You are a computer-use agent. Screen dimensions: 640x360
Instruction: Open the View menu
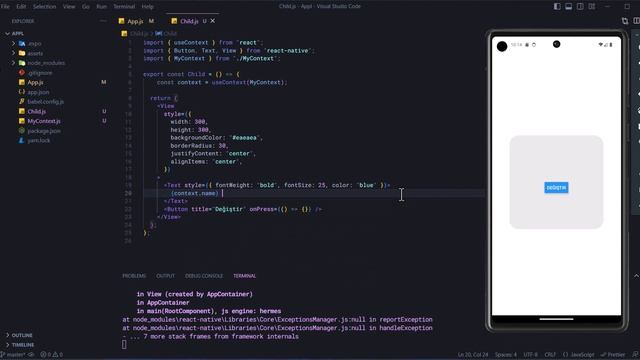[69, 7]
